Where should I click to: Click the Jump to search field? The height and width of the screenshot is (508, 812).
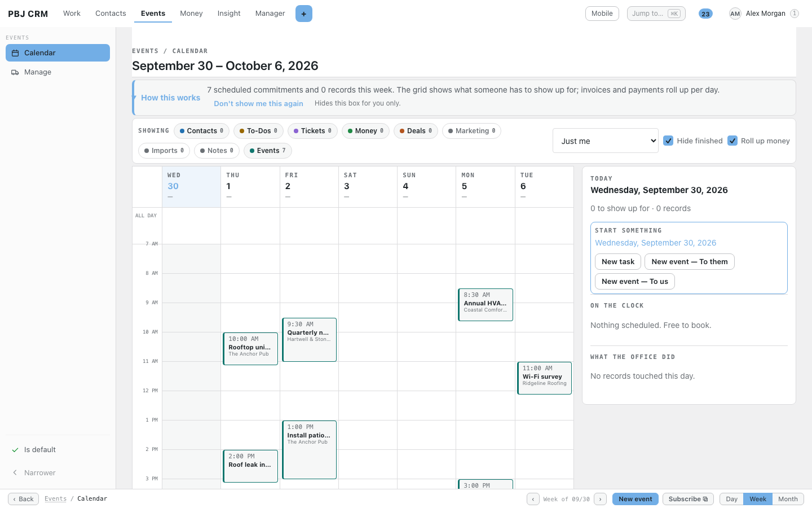656,14
